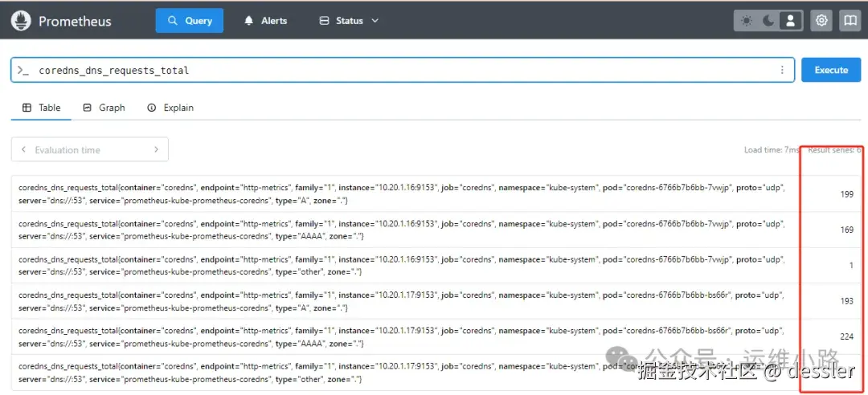Click the Prometheus flame logo
Viewport: 868px width, 395px height.
[21, 21]
